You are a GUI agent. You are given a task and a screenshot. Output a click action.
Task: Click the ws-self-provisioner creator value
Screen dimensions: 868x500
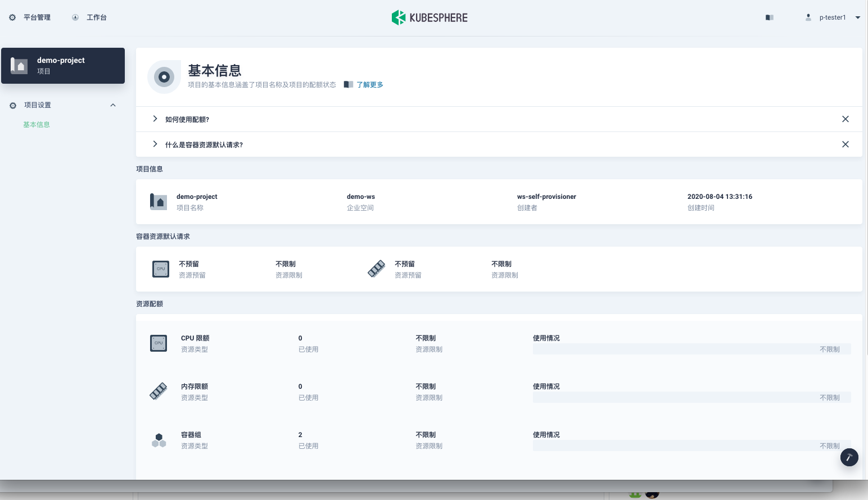click(x=546, y=197)
